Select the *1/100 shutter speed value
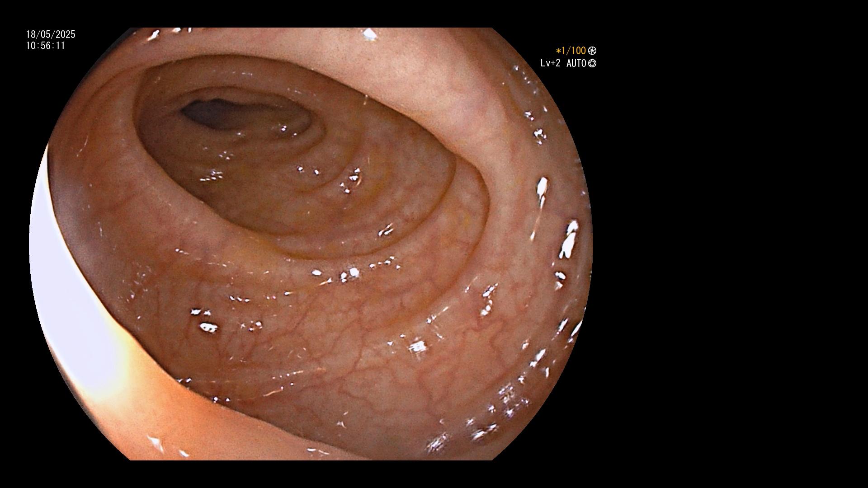This screenshot has height=488, width=868. coord(571,51)
